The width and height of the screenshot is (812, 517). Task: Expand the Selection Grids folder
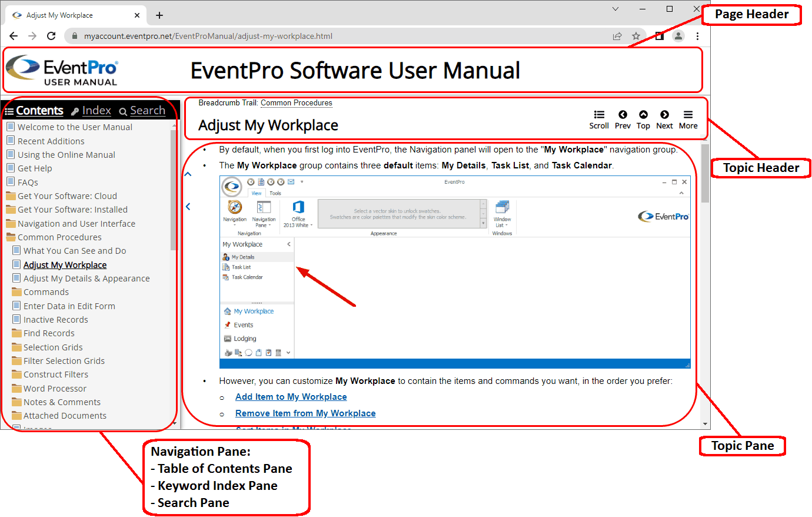point(48,347)
